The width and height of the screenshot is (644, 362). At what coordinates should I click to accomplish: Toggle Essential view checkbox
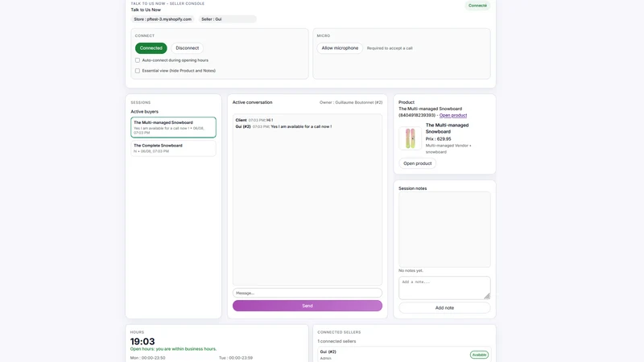point(138,71)
